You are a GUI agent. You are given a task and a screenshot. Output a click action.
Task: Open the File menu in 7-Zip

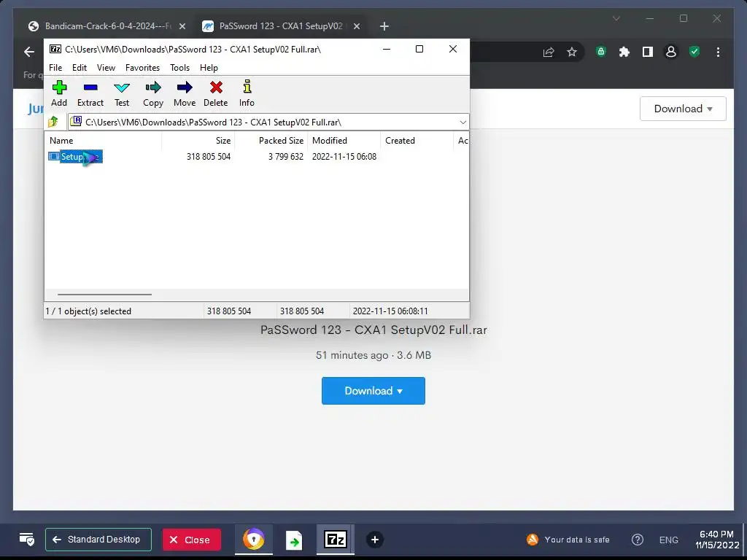(x=55, y=68)
